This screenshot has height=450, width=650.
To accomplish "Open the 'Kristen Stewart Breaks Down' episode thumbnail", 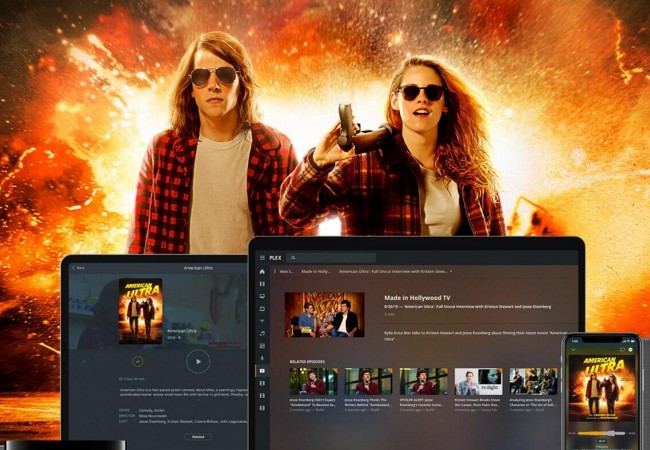I will point(478,381).
